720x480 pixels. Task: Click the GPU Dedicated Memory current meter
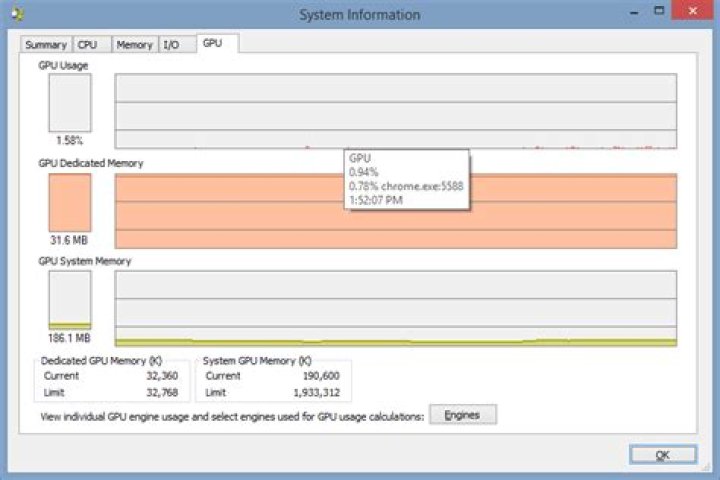pyautogui.click(x=70, y=203)
